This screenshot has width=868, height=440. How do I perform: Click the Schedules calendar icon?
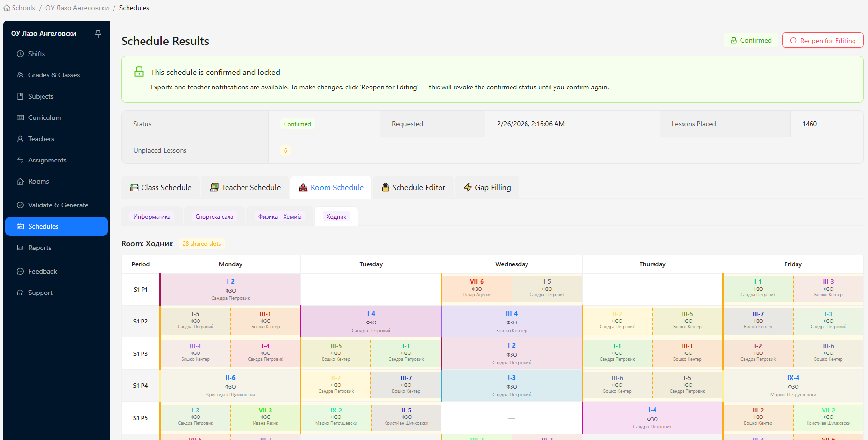tap(20, 226)
